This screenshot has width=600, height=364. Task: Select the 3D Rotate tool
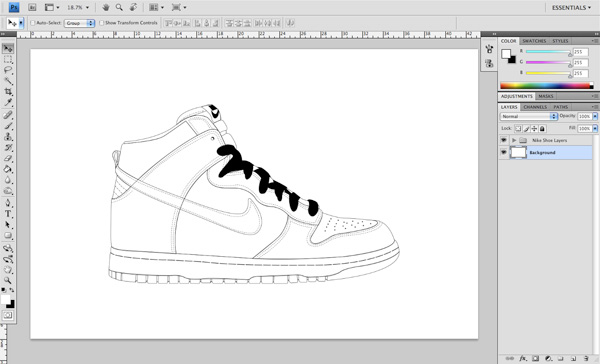click(x=8, y=248)
